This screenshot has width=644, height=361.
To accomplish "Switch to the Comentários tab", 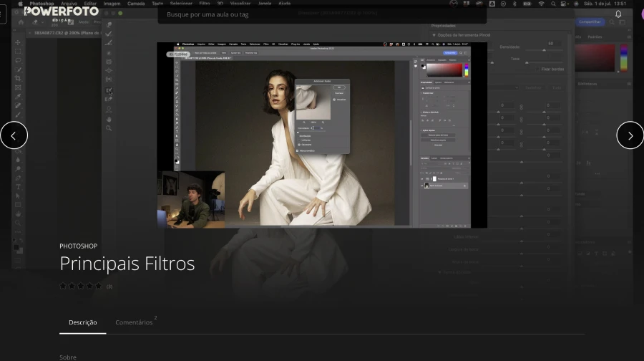I will pyautogui.click(x=134, y=322).
